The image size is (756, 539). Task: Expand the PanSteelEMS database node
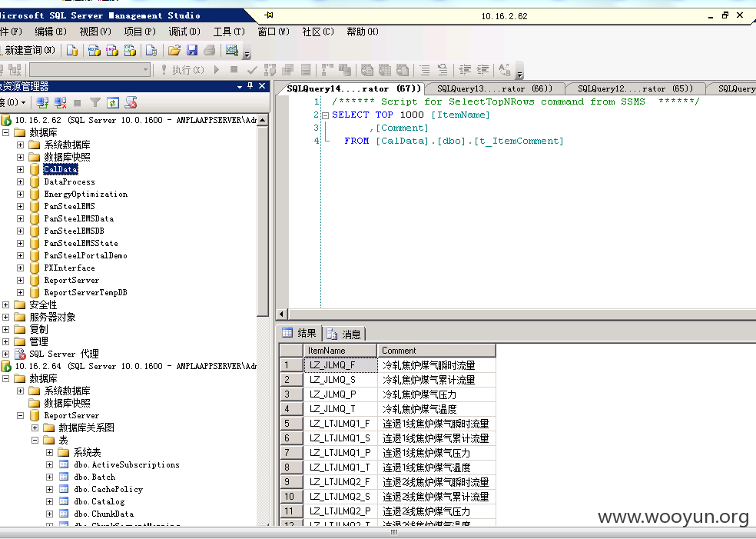(x=20, y=206)
